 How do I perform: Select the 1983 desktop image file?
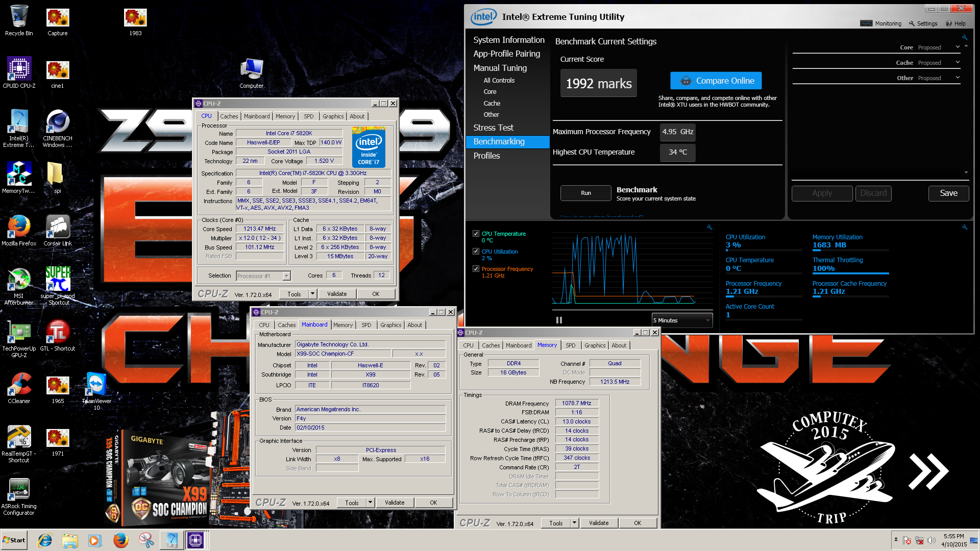pyautogui.click(x=135, y=20)
